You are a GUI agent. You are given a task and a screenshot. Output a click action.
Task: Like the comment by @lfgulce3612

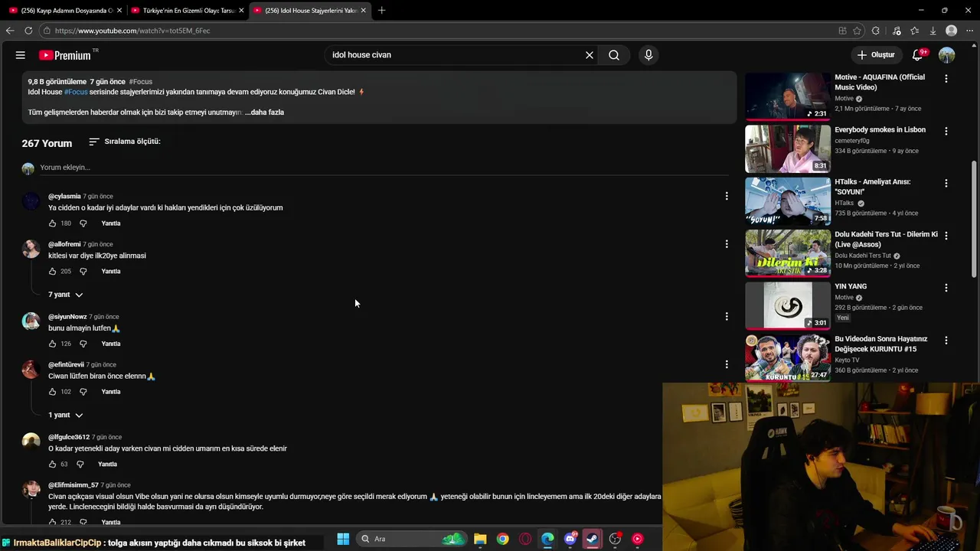pyautogui.click(x=52, y=465)
